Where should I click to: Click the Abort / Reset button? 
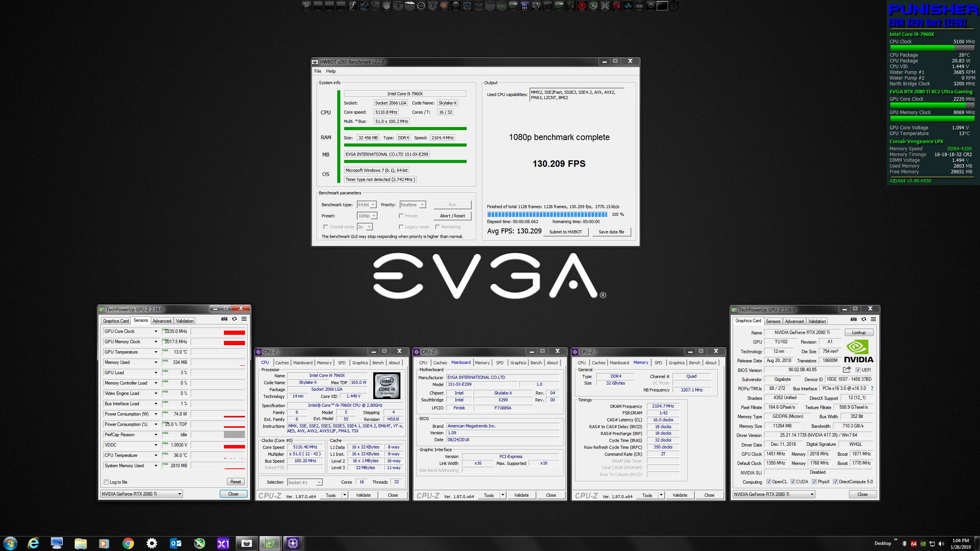coord(452,216)
